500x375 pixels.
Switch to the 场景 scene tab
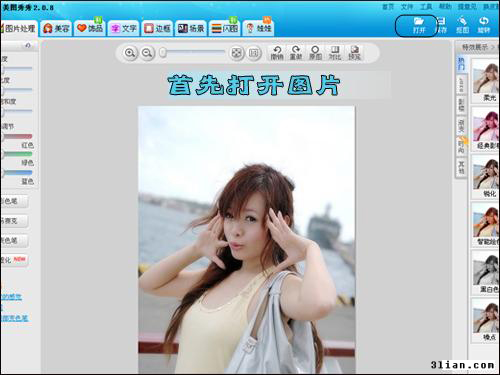click(191, 28)
